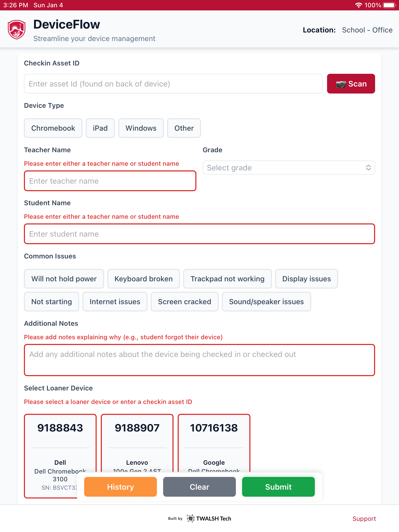Click the asset ID input field
This screenshot has width=399, height=532.
[173, 84]
